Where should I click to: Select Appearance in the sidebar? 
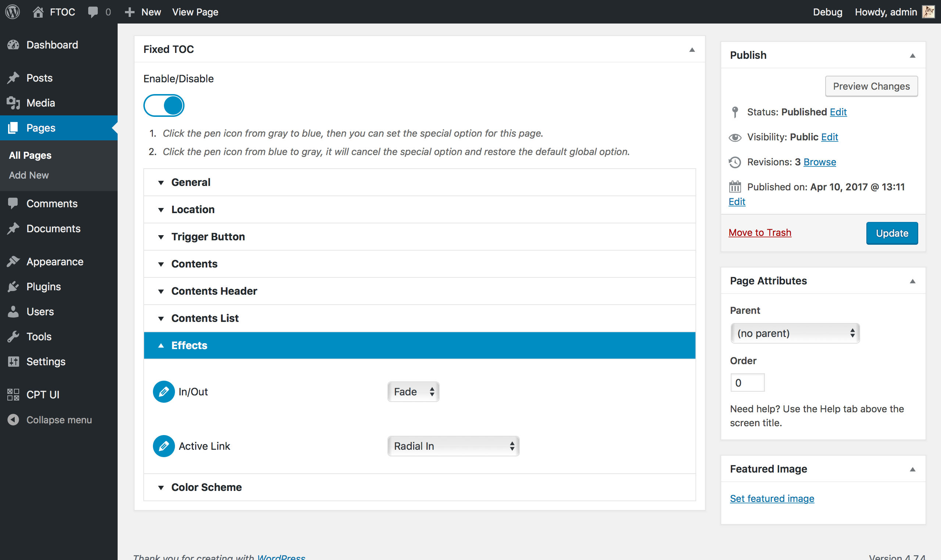pyautogui.click(x=54, y=261)
